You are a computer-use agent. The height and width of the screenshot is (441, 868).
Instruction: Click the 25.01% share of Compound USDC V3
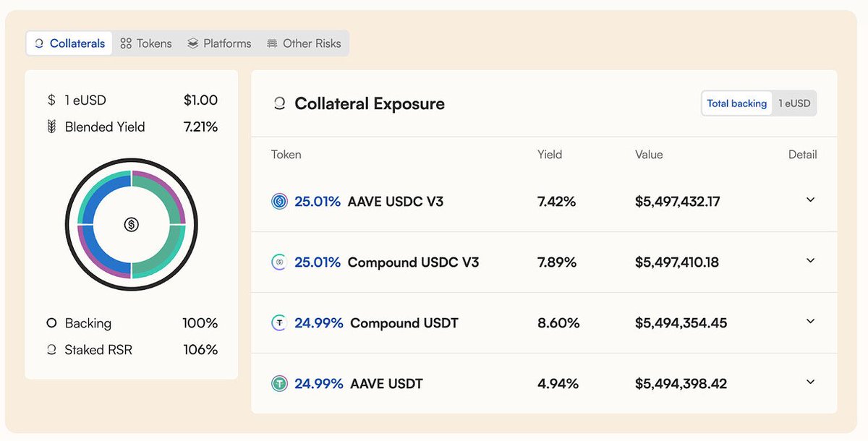tap(318, 262)
